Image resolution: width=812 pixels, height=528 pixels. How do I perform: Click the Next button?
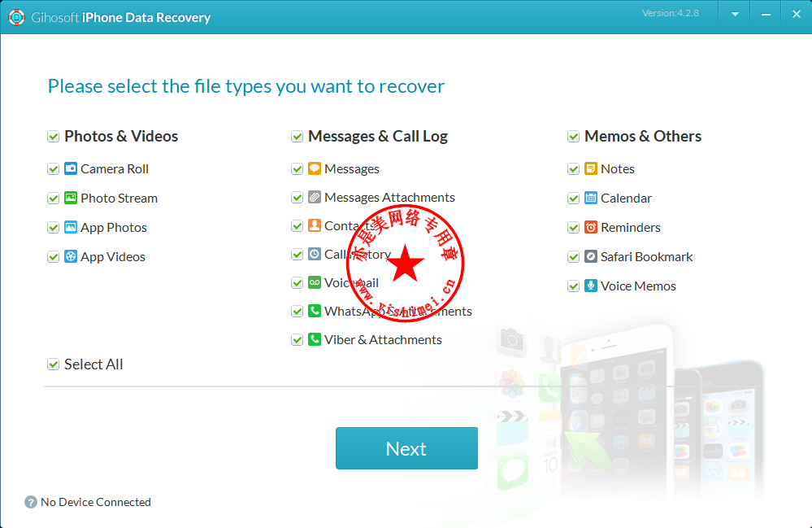pos(406,448)
